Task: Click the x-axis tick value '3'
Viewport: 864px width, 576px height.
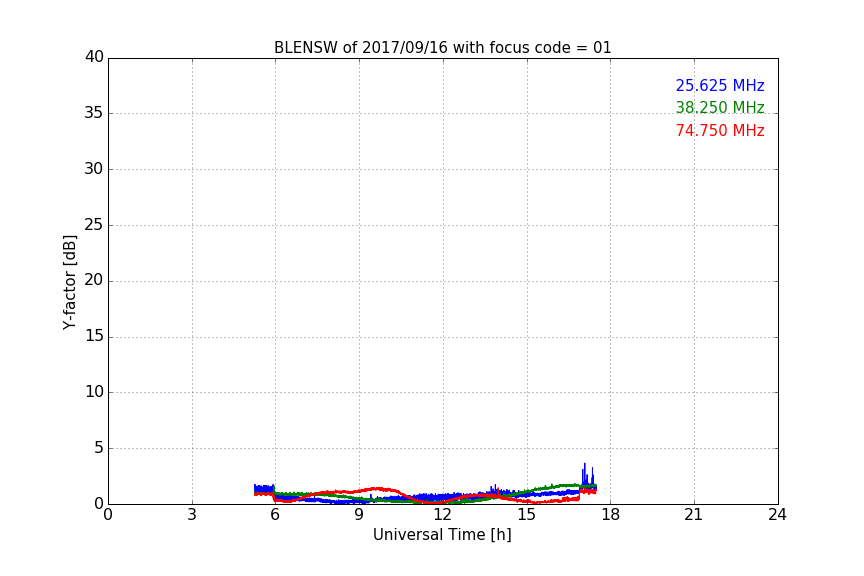Action: coord(192,515)
